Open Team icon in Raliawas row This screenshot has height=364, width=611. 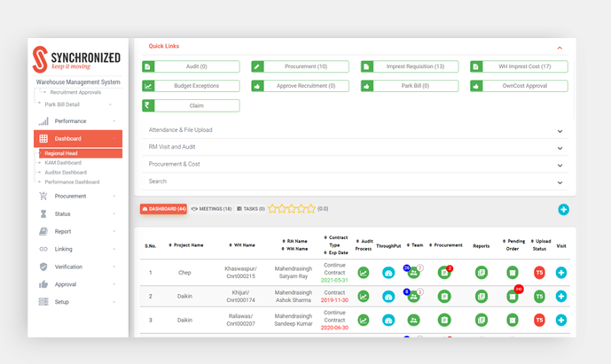(x=413, y=320)
